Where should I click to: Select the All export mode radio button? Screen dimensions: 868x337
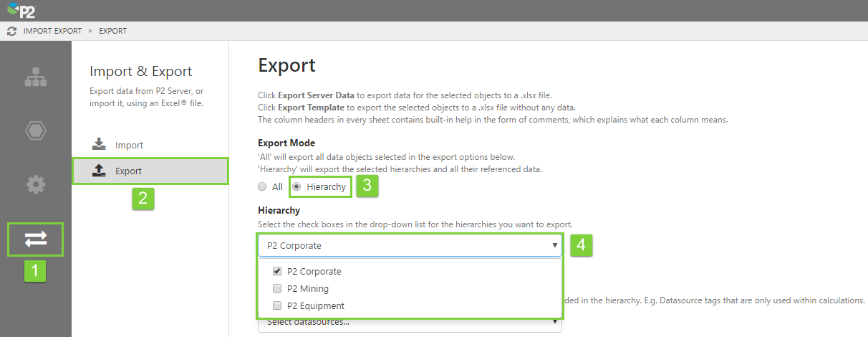(x=262, y=187)
